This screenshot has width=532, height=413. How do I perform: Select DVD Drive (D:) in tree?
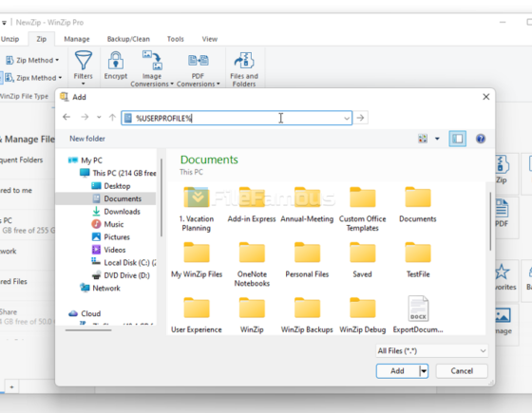pos(121,275)
